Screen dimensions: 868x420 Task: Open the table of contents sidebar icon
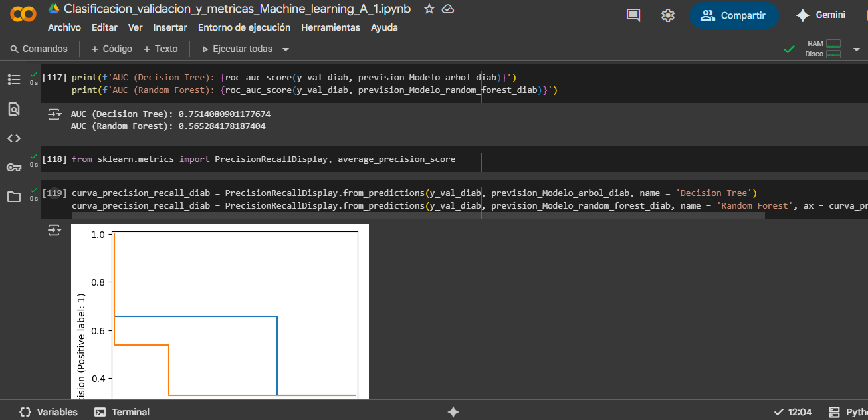[14, 80]
